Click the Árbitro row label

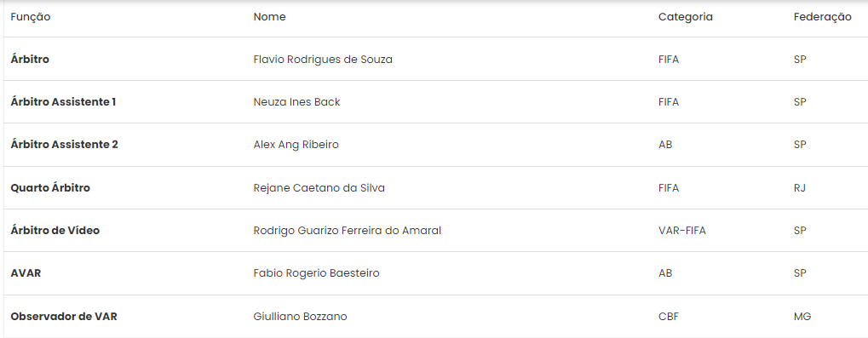(30, 60)
